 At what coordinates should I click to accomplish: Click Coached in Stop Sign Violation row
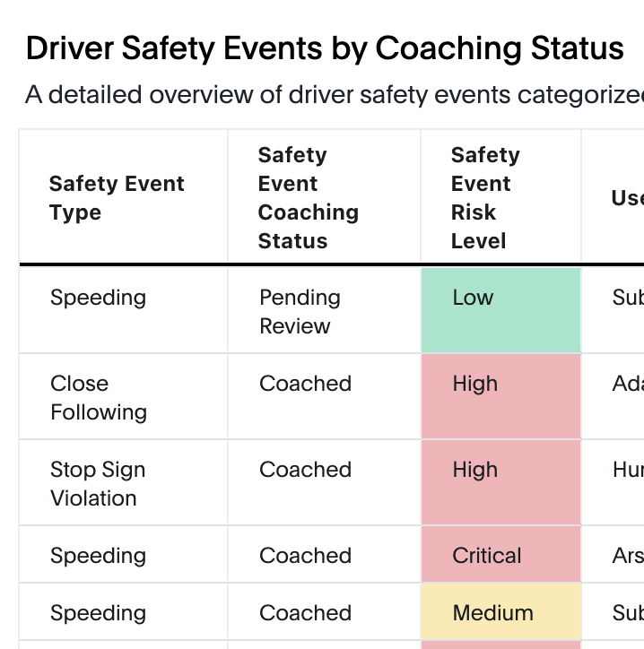click(x=305, y=470)
